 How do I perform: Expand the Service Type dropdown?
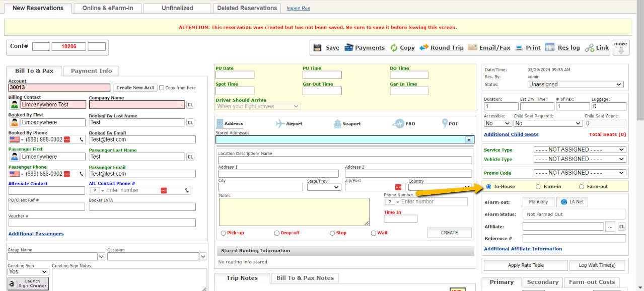(x=580, y=150)
